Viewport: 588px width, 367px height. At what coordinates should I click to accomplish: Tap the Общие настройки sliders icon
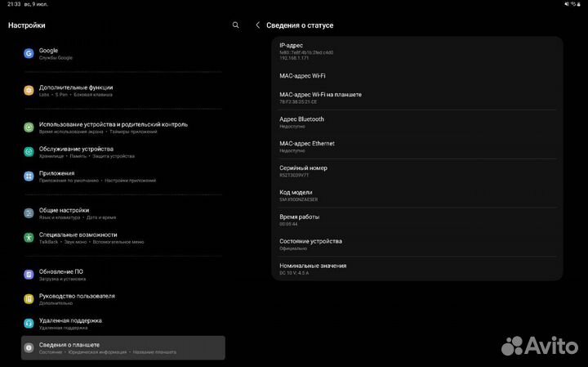click(29, 213)
